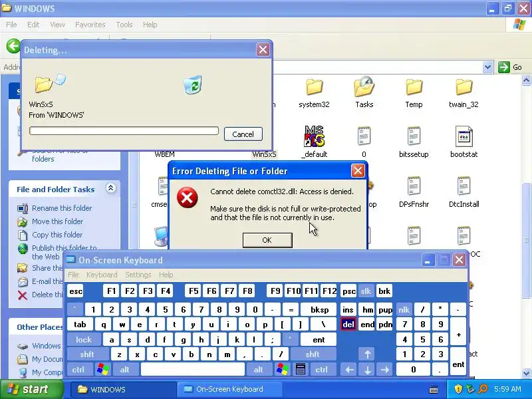
Task: Open the twain_32 folder icon
Action: [464, 87]
